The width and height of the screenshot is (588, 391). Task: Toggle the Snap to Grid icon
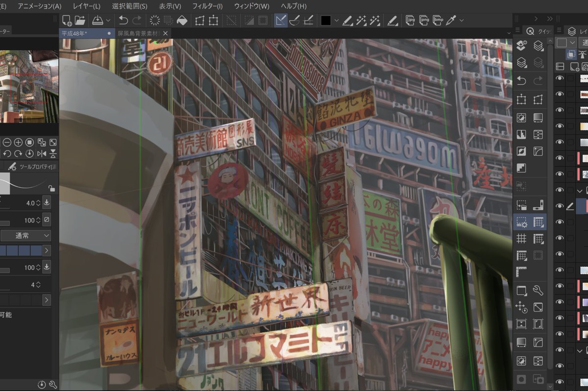(308, 21)
